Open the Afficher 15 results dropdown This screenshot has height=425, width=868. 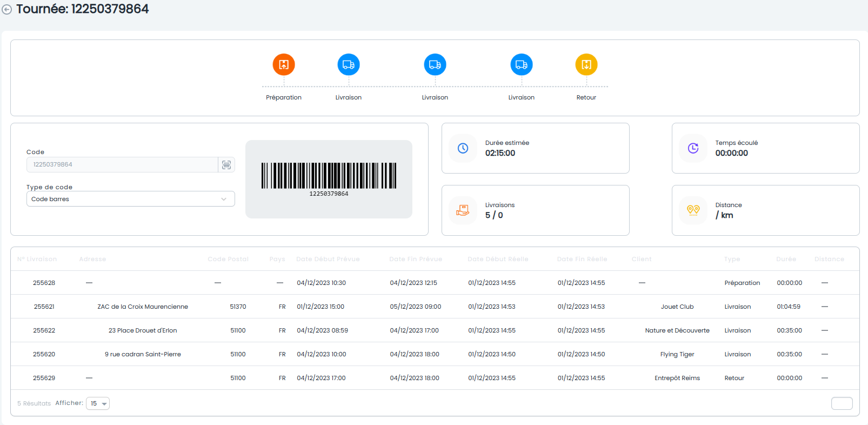click(98, 403)
